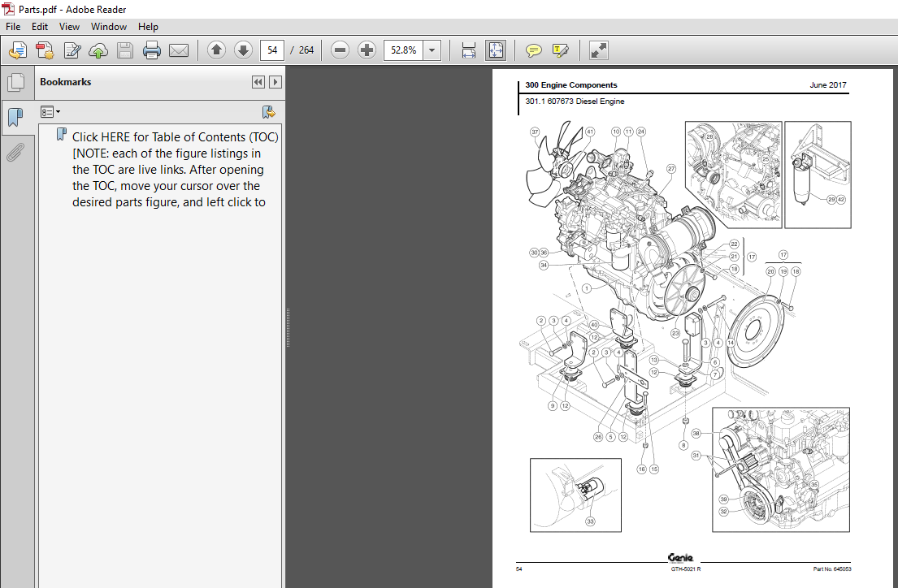898x588 pixels.
Task: Print the document using printer icon
Action: pos(152,50)
